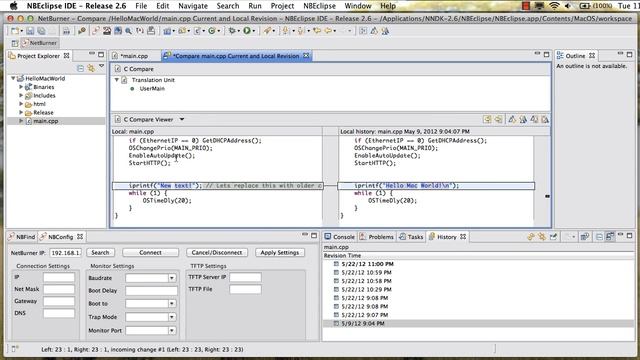This screenshot has height=360, width=640.
Task: Expand the html folder
Action: click(x=21, y=104)
